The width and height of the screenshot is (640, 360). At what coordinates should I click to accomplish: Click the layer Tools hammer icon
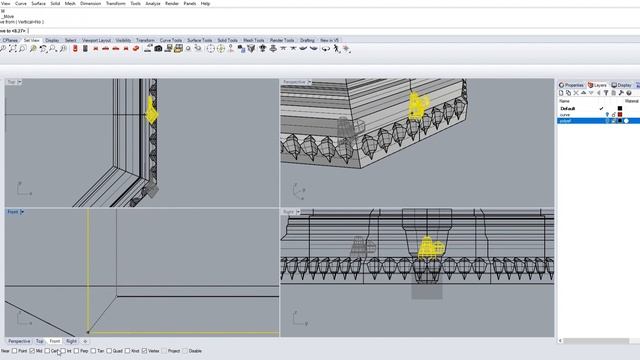click(621, 93)
